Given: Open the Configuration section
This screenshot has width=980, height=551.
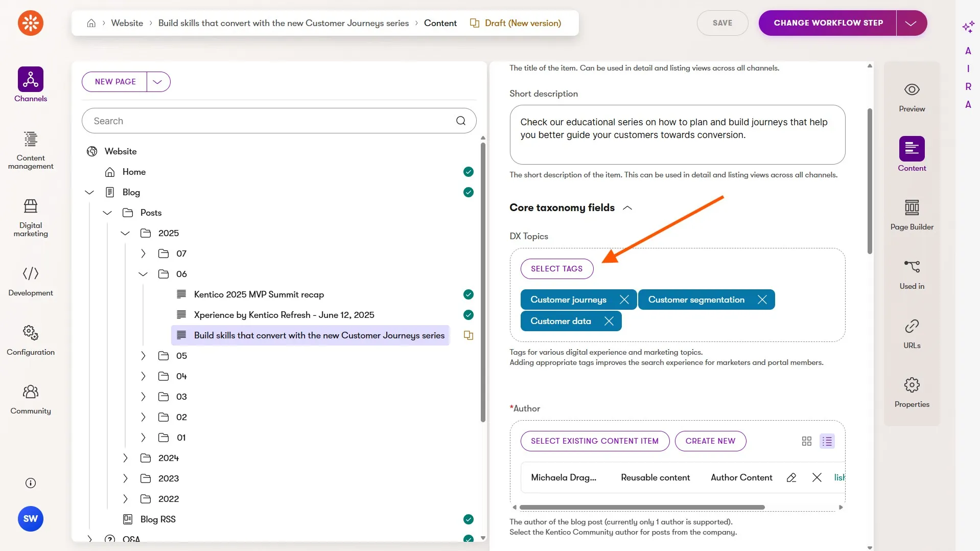Looking at the screenshot, I should [x=31, y=340].
